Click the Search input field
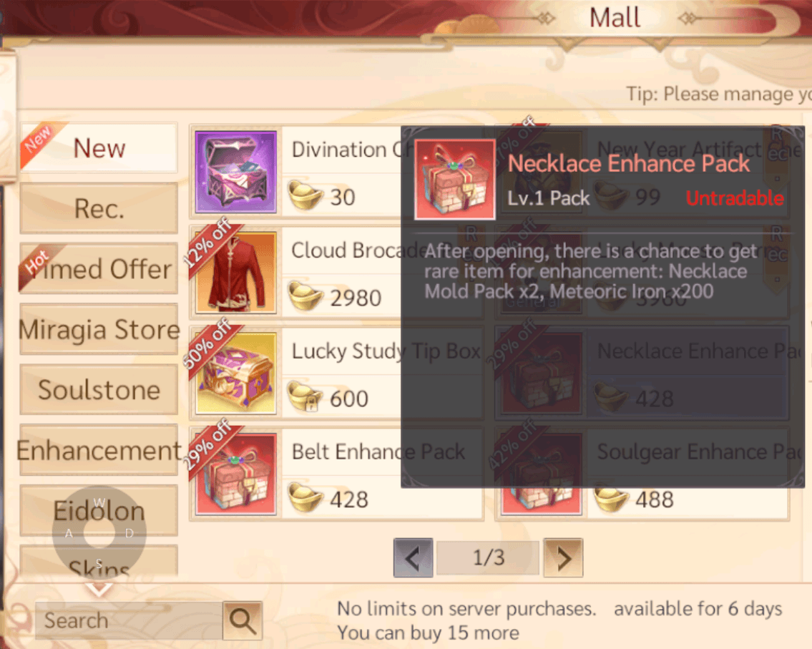Image resolution: width=812 pixels, height=649 pixels. pyautogui.click(x=129, y=620)
